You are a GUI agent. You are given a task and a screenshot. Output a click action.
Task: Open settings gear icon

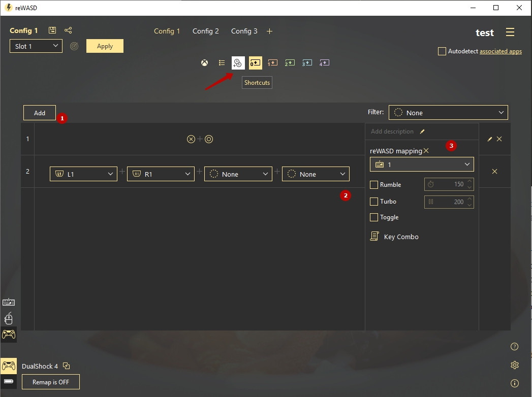[514, 365]
